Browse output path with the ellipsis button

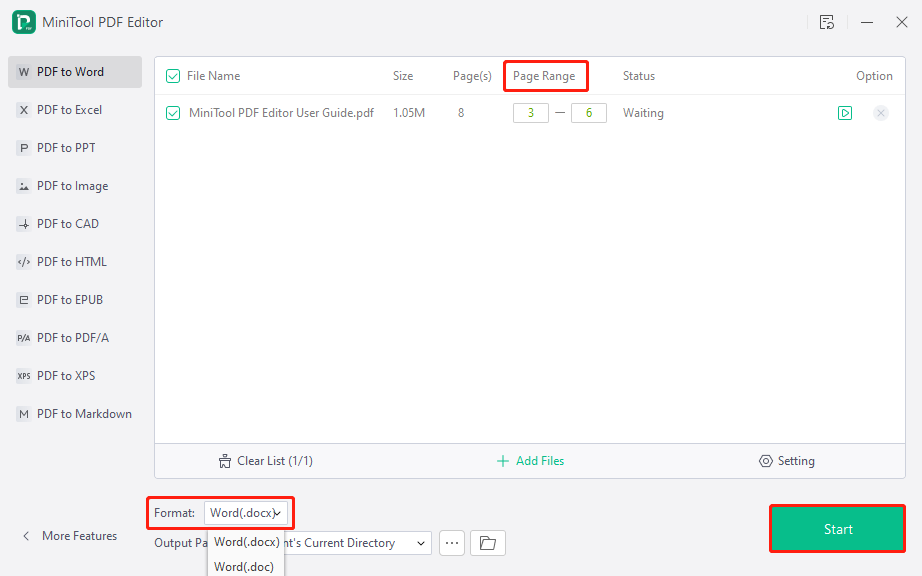pos(452,543)
